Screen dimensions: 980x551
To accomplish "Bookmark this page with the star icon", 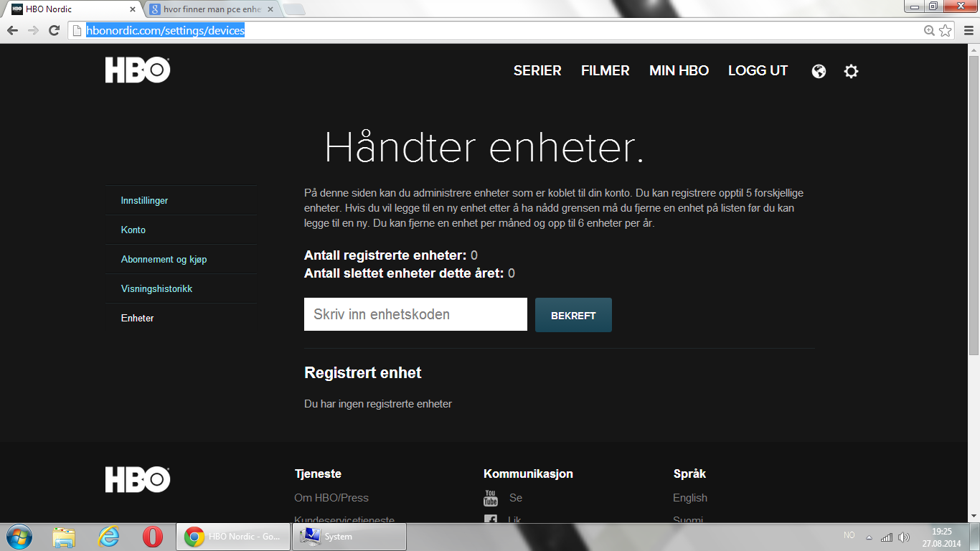I will (946, 30).
